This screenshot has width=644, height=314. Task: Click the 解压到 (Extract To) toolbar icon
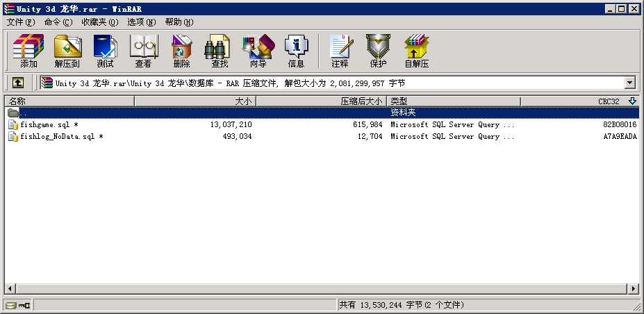pos(67,51)
